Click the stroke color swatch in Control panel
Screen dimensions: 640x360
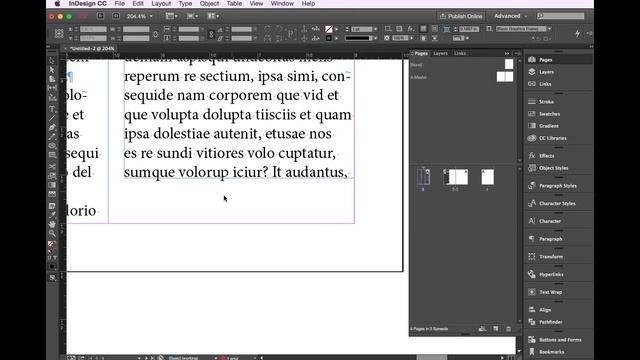coord(329,38)
